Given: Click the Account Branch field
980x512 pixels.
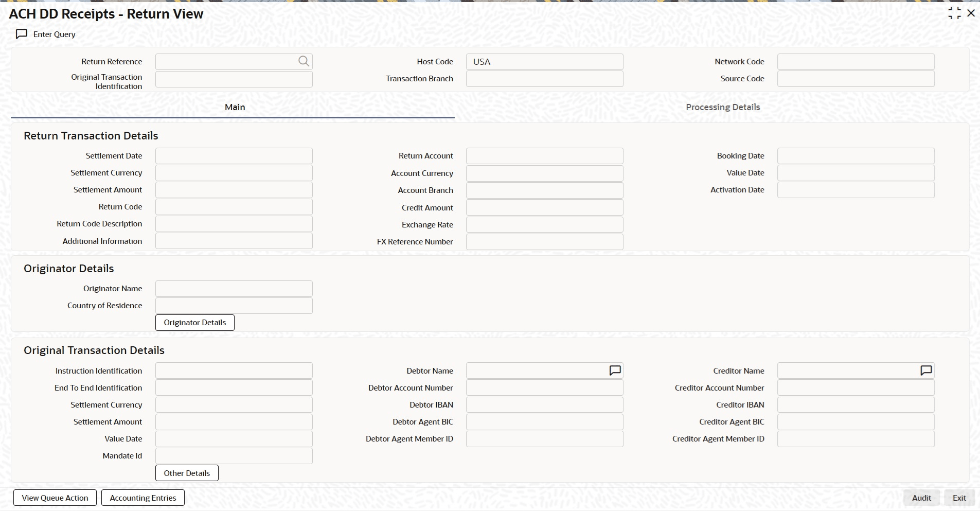Looking at the screenshot, I should coord(545,190).
